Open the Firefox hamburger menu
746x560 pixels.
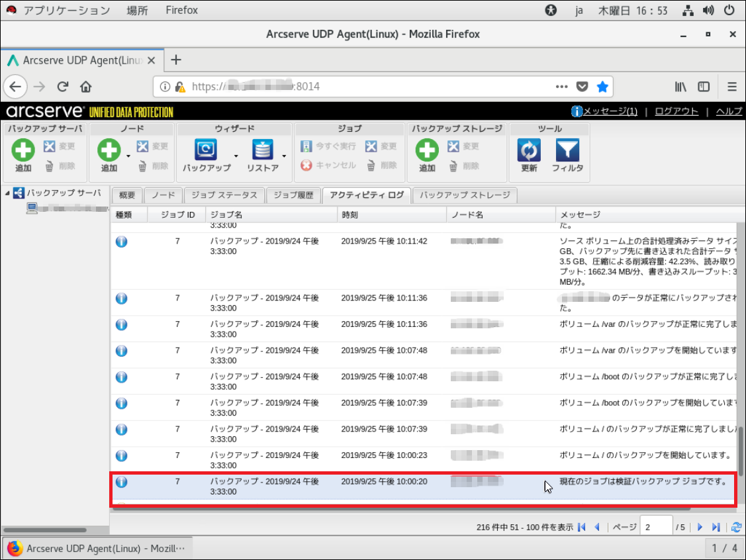click(731, 87)
